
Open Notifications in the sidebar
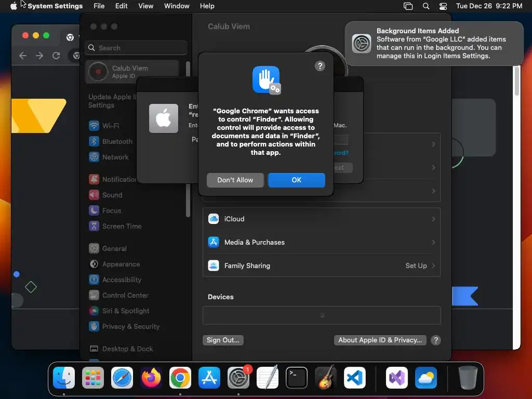coord(112,179)
